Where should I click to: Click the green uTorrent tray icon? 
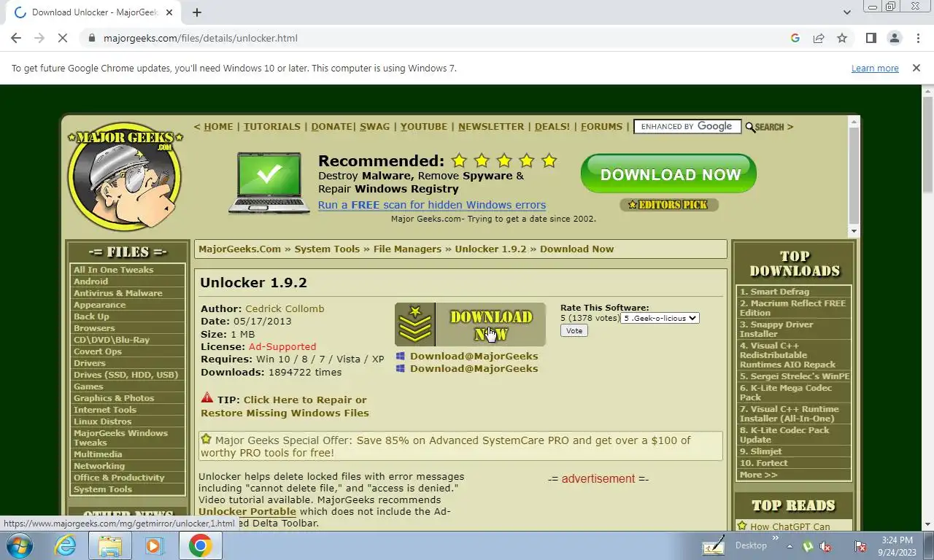pos(808,546)
